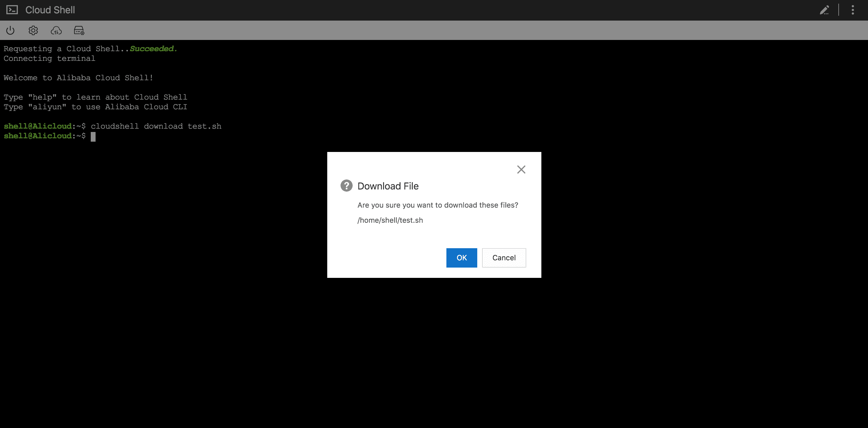Click the /home/shell/test.sh file path
This screenshot has height=428, width=868.
click(x=390, y=220)
